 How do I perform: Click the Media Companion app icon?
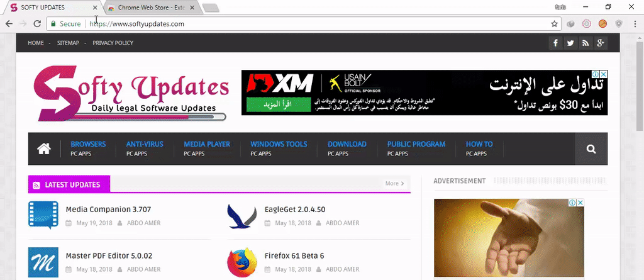tap(43, 215)
